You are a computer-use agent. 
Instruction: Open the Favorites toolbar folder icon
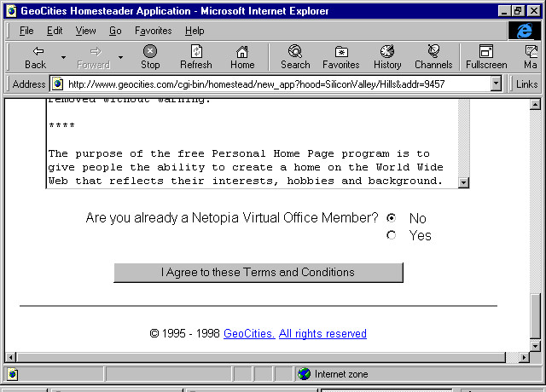341,52
